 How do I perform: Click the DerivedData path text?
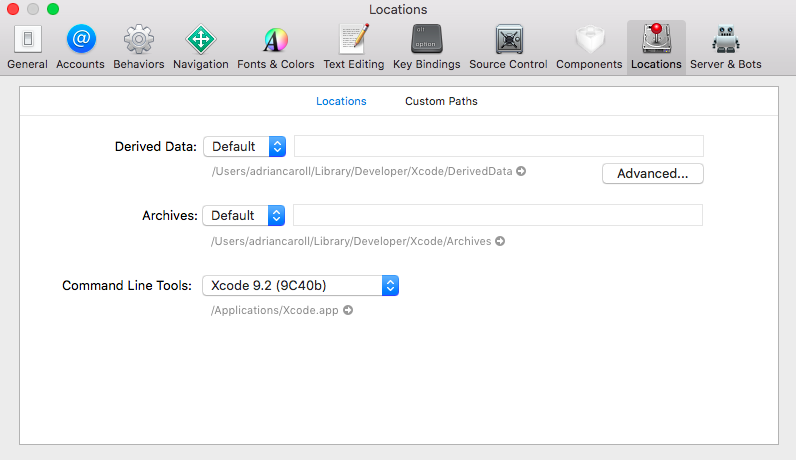click(x=362, y=171)
